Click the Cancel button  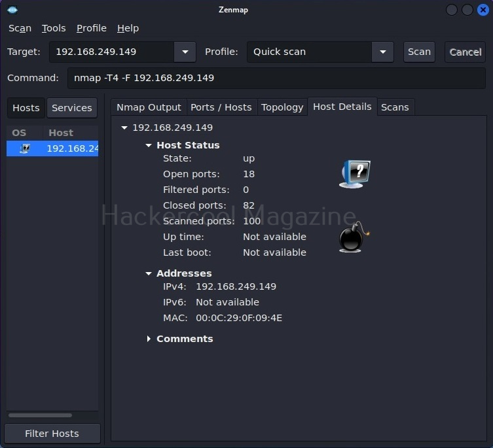(465, 52)
